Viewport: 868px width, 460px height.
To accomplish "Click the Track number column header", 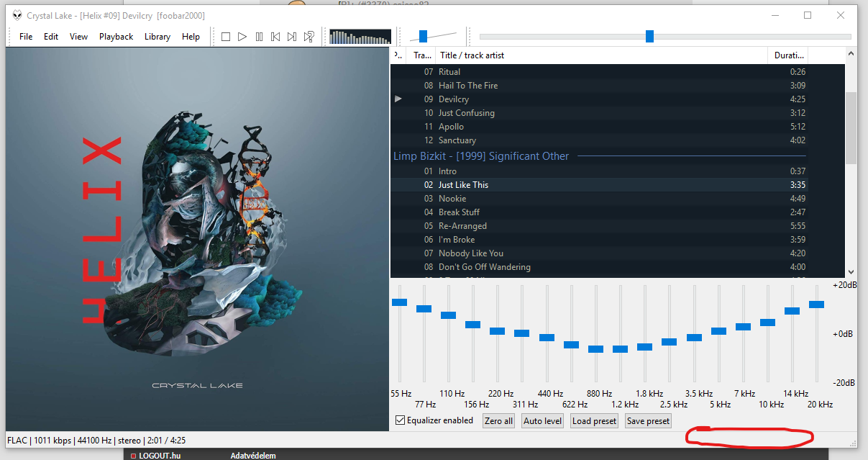I will click(422, 55).
